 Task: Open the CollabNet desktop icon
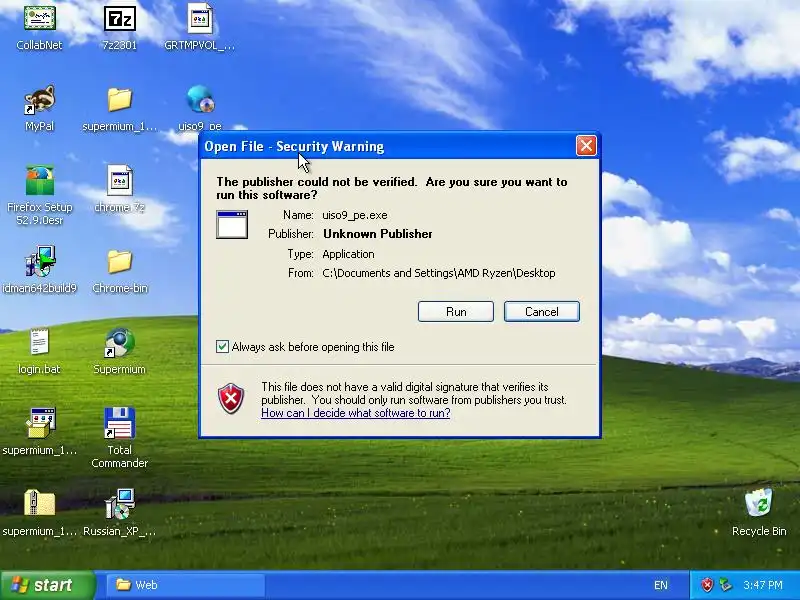coord(39,19)
